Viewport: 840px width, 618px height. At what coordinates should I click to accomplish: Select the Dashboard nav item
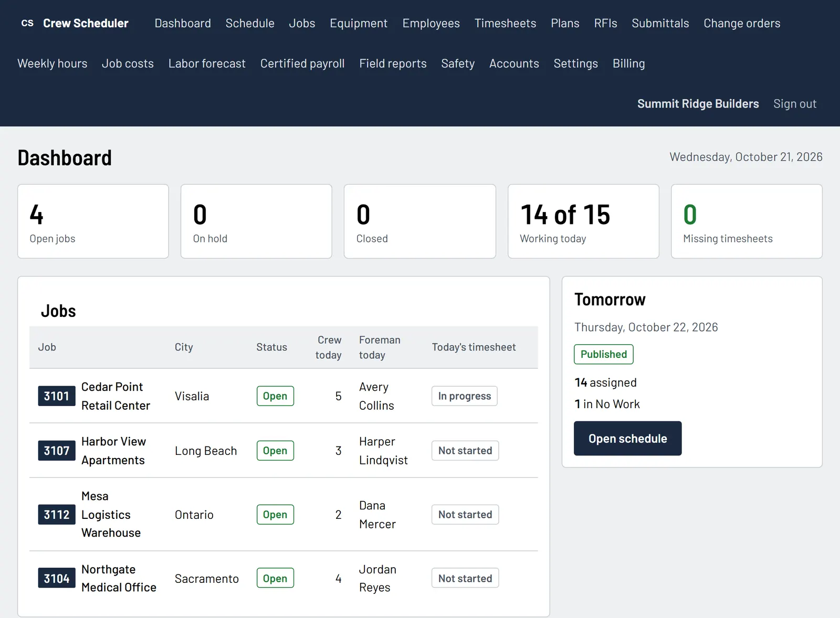pos(183,23)
